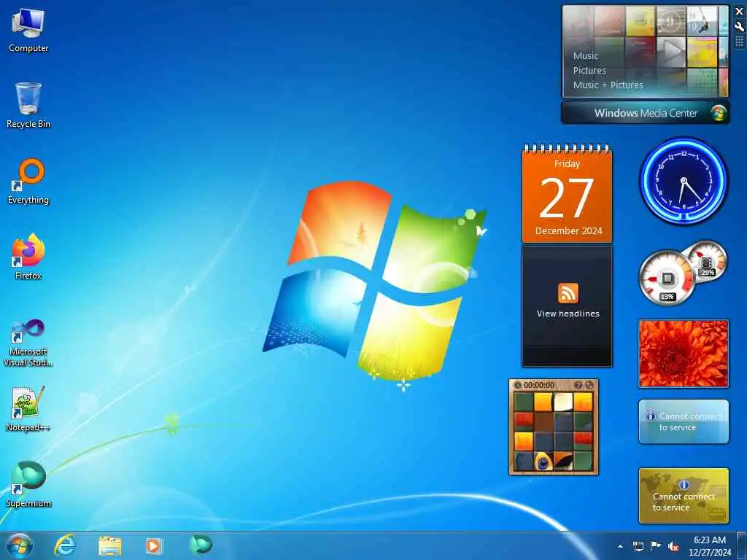This screenshot has width=747, height=560.
Task: Select the Notepad++ desktop shortcut
Action: pyautogui.click(x=28, y=408)
